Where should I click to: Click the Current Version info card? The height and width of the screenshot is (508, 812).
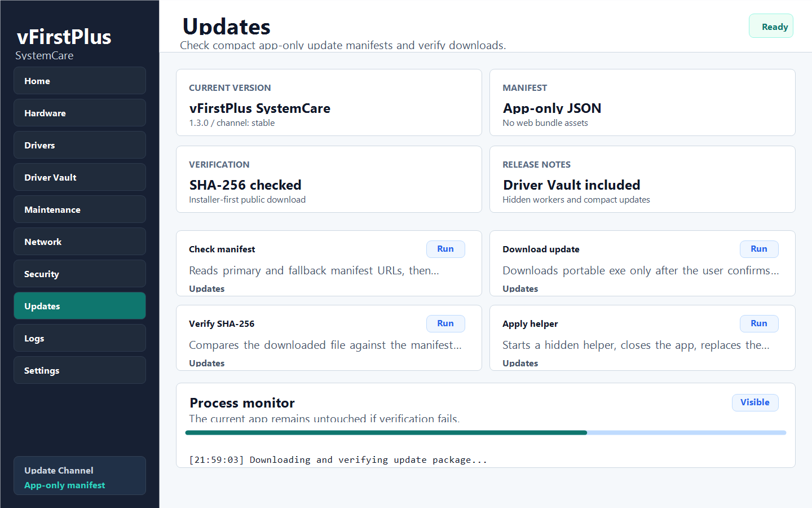coord(329,102)
